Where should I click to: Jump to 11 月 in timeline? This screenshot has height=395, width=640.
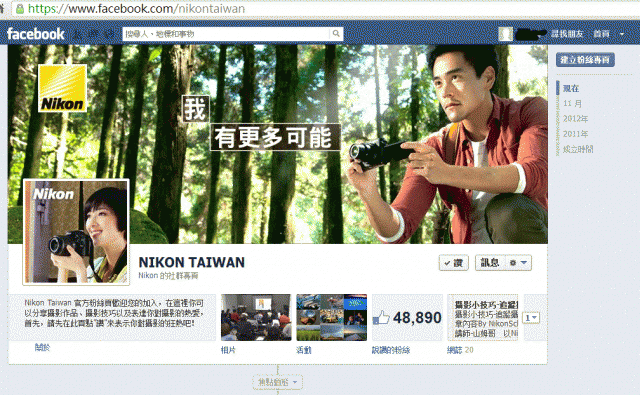572,103
